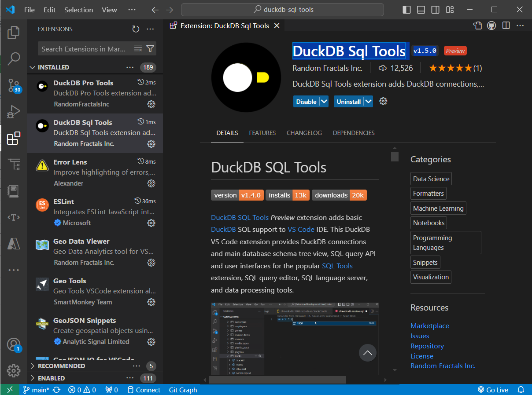Screen dimensions: 532x395
Task: Open Accounts menu in activity bar
Action: (x=14, y=344)
